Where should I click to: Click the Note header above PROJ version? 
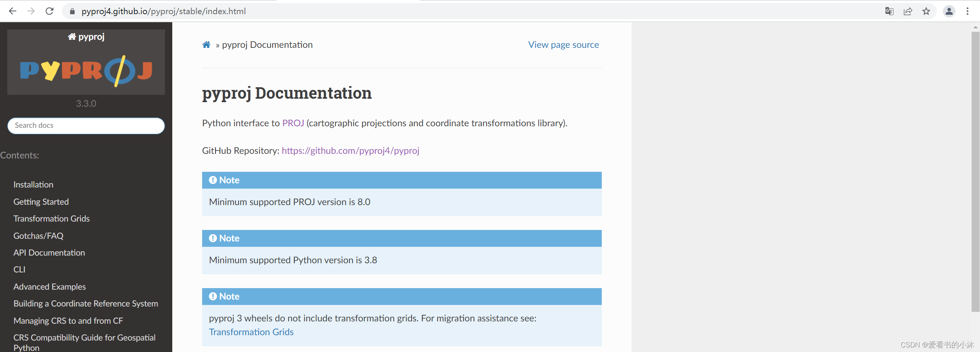[x=402, y=180]
